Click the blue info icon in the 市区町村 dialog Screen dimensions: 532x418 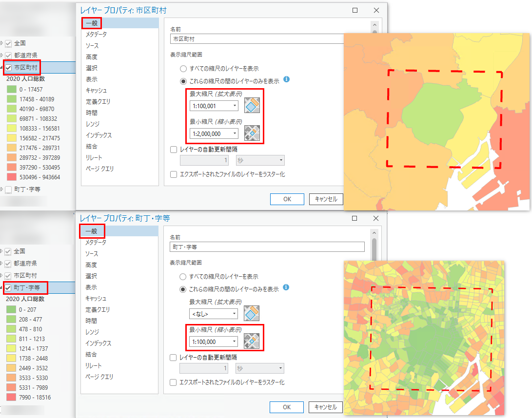[287, 79]
